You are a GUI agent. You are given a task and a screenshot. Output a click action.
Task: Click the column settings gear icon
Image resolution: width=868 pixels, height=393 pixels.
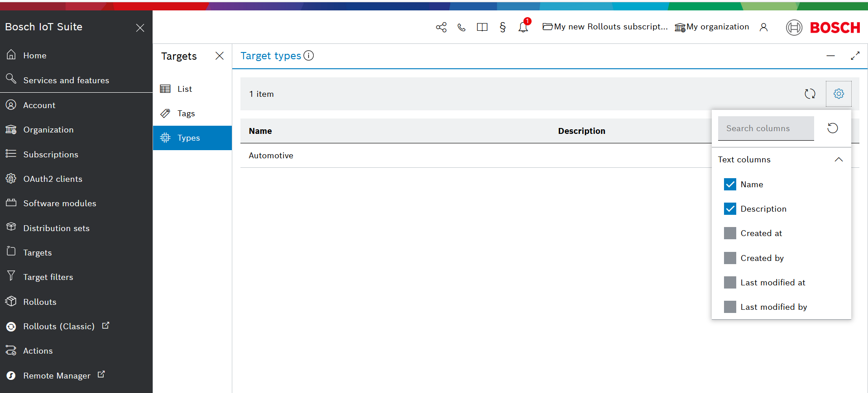point(839,94)
